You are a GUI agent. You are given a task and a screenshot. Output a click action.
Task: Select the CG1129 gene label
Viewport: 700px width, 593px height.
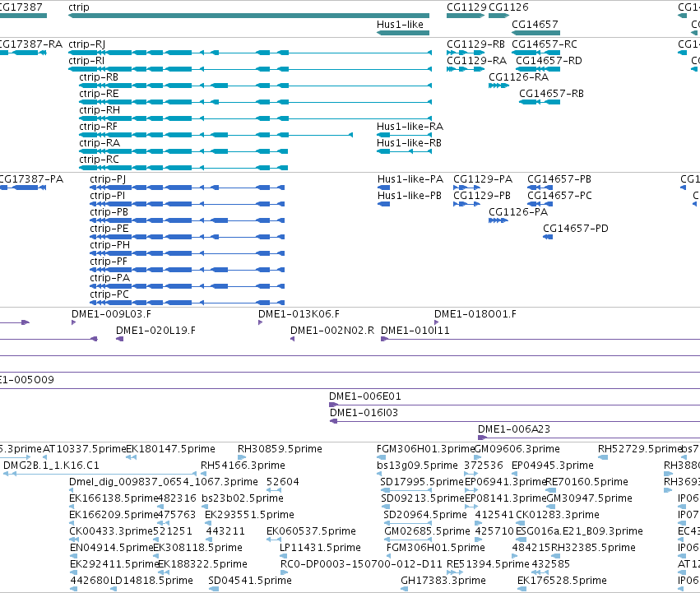pyautogui.click(x=467, y=7)
